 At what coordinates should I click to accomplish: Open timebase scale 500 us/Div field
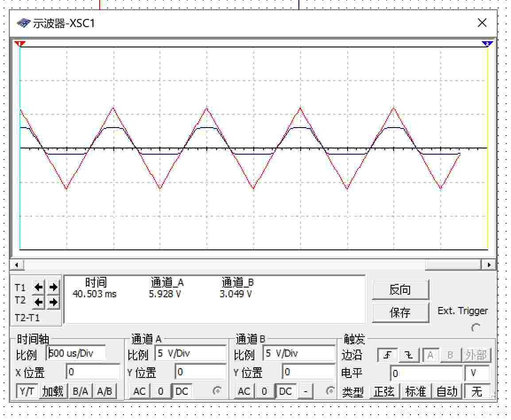[76, 353]
